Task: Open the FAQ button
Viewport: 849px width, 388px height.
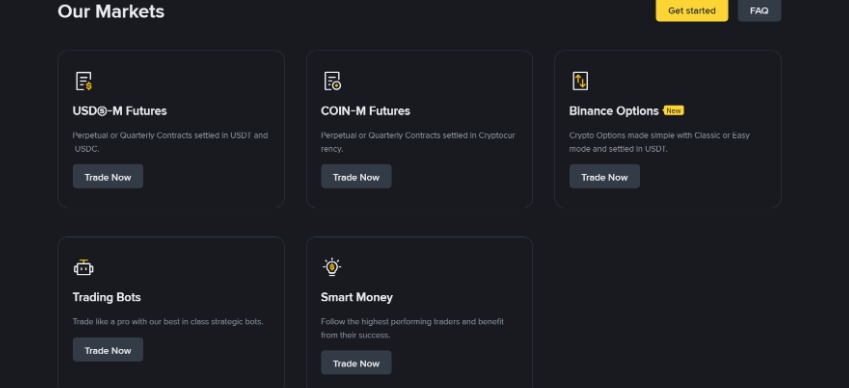Action: point(759,10)
